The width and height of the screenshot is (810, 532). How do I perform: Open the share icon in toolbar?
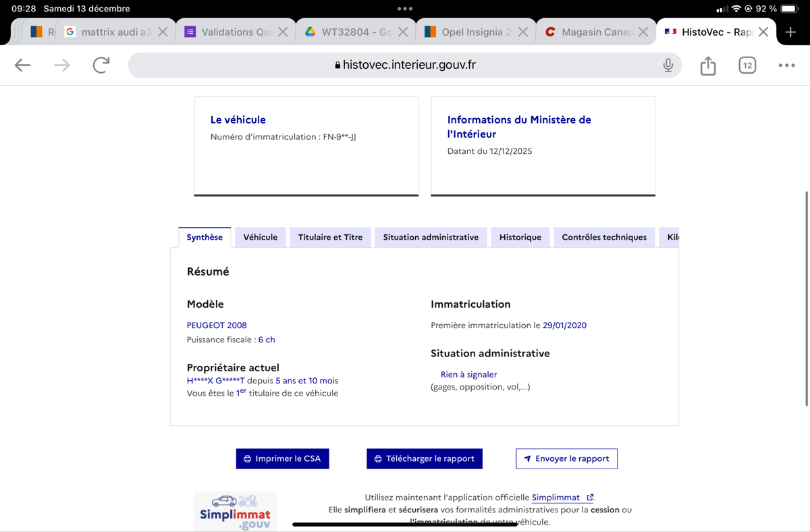point(707,65)
